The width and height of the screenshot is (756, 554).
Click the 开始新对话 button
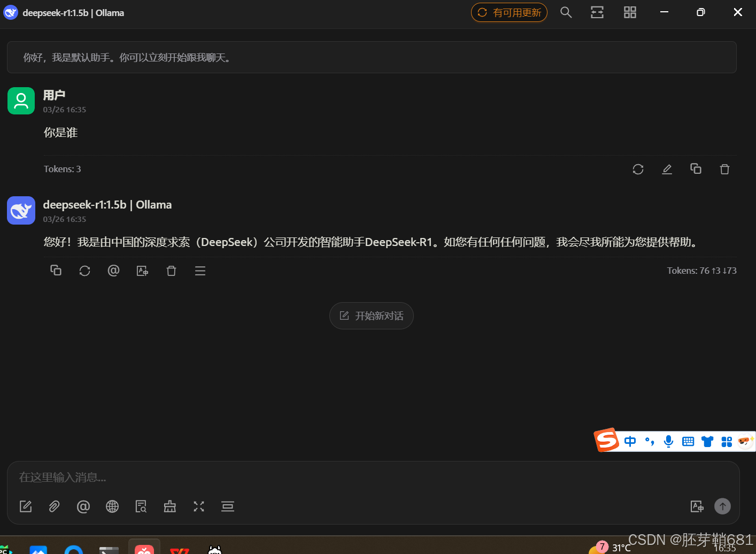(x=372, y=316)
